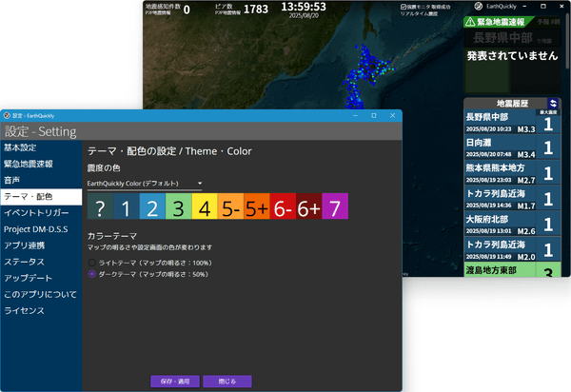The width and height of the screenshot is (571, 392).
Task: Open アップデート settings section
Action: click(x=41, y=278)
